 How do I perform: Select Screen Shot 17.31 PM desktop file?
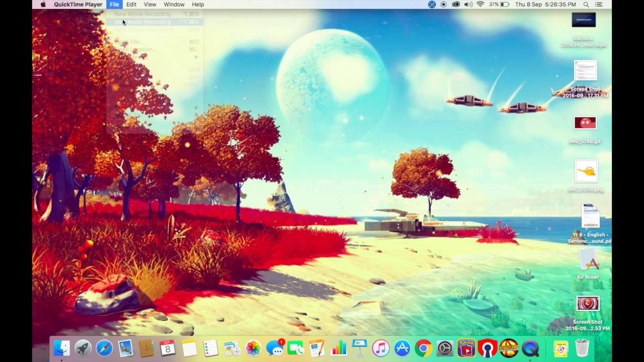click(585, 79)
